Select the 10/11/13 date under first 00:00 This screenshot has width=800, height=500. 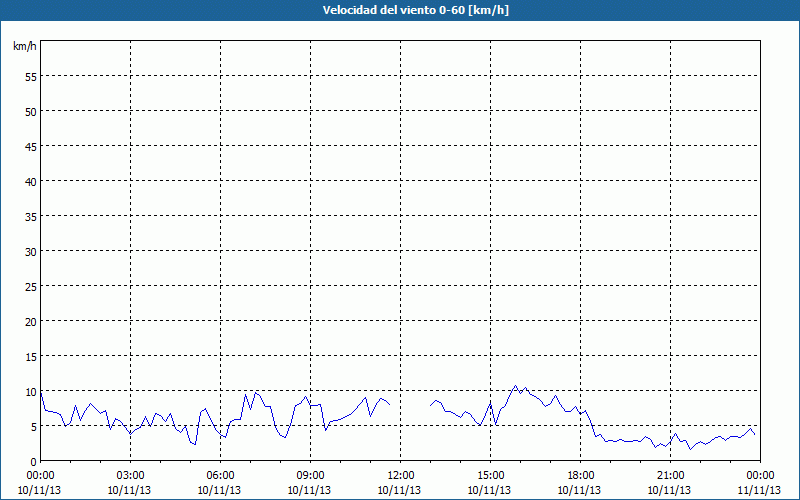click(39, 490)
